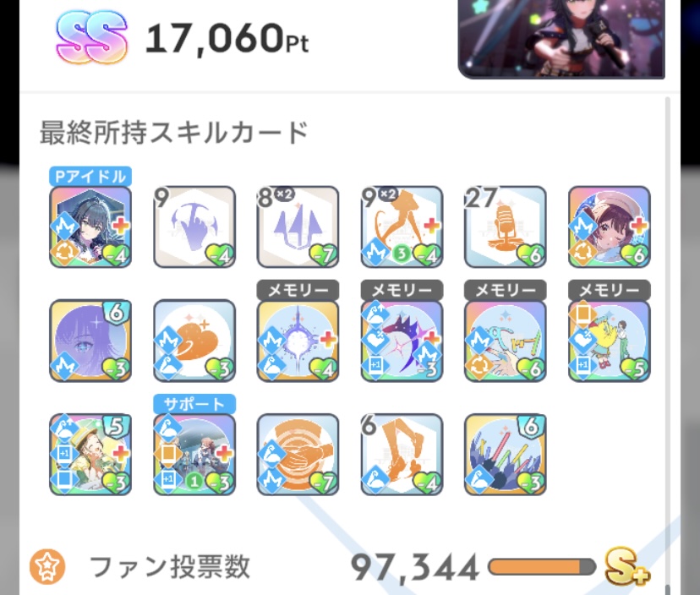Viewport: 700px width, 595px height.
Task: Select the dancing legs card numbered 6
Action: (402, 455)
